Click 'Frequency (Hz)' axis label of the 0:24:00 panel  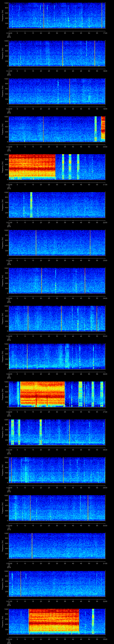pyautogui.click(x=3, y=318)
